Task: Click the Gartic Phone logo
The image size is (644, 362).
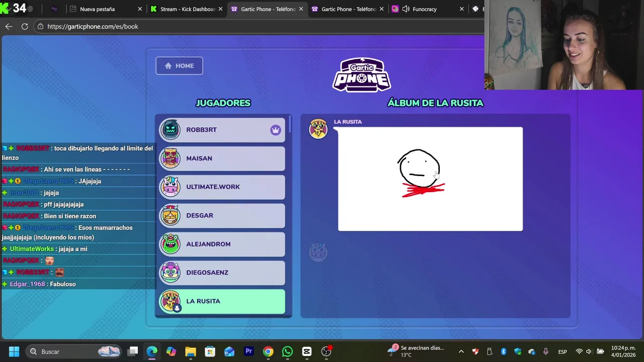Action: (362, 75)
